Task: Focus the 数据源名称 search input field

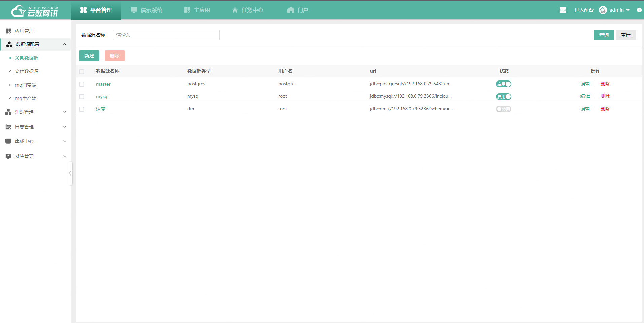Action: pos(166,35)
